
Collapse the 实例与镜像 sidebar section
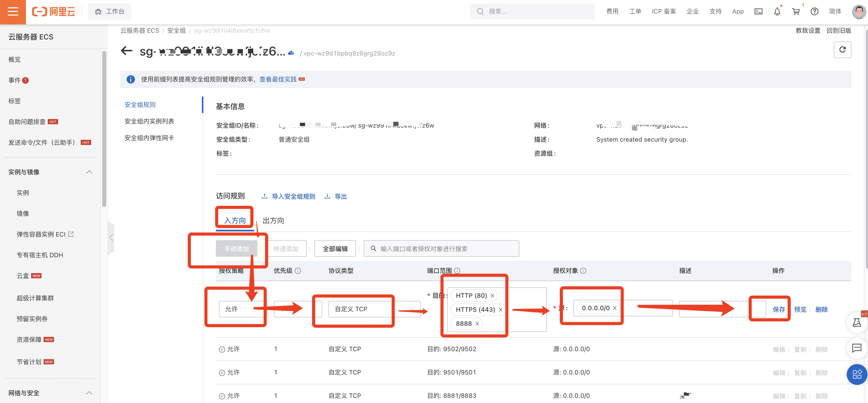point(89,172)
